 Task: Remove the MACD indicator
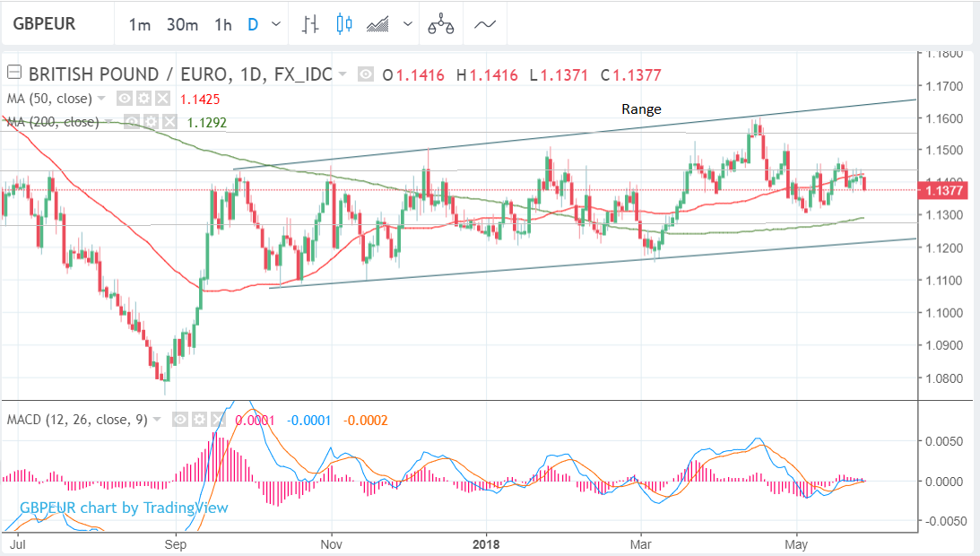[218, 419]
